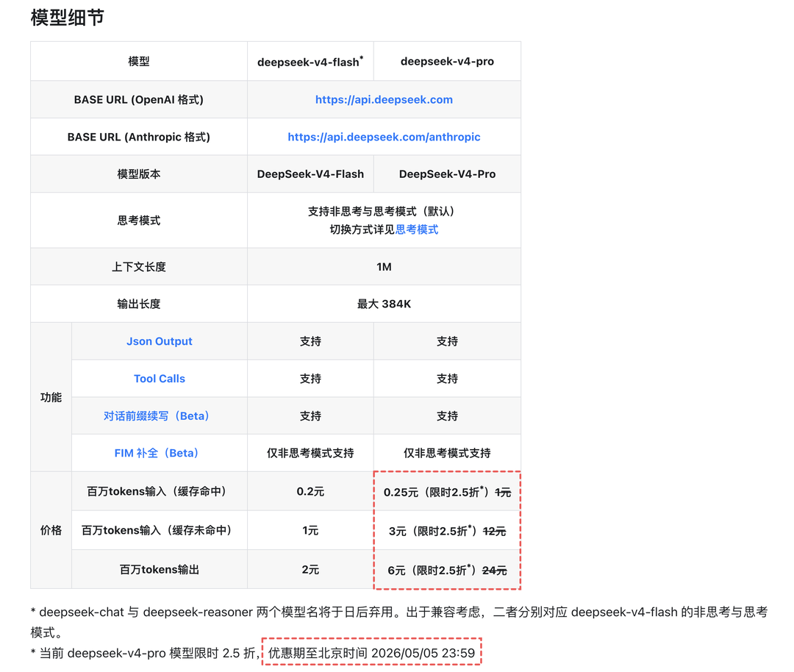Click pro column 支持 in Tool Calls row
This screenshot has height=672, width=794.
click(447, 379)
